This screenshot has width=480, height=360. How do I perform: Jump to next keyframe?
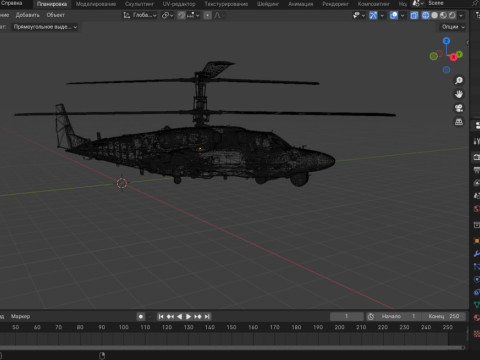(x=198, y=316)
